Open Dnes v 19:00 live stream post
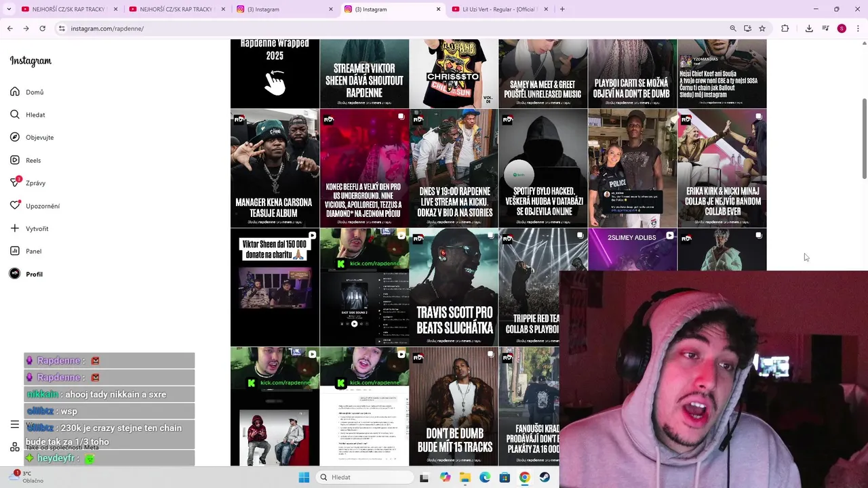This screenshot has width=868, height=488. click(454, 169)
